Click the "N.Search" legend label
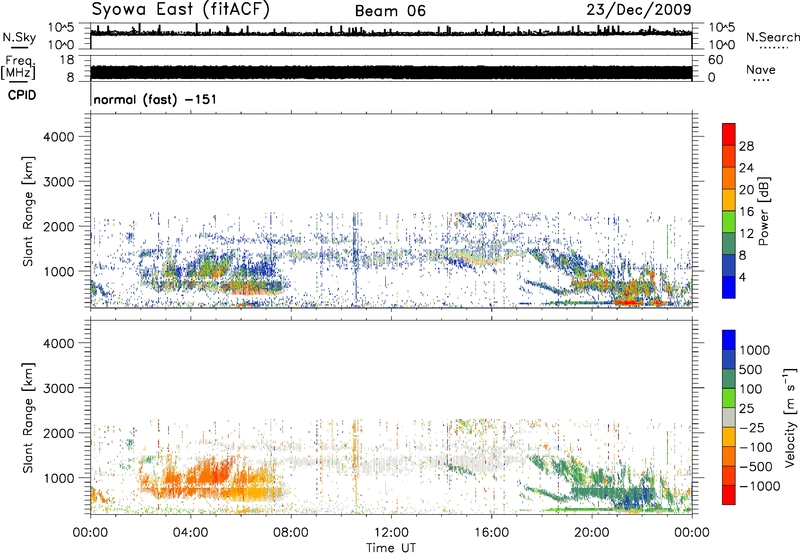This screenshot has width=800, height=554. (772, 37)
